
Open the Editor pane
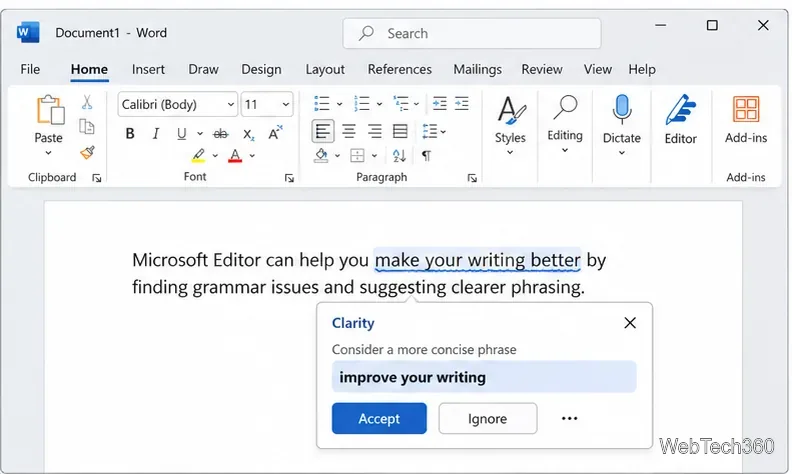click(x=680, y=119)
